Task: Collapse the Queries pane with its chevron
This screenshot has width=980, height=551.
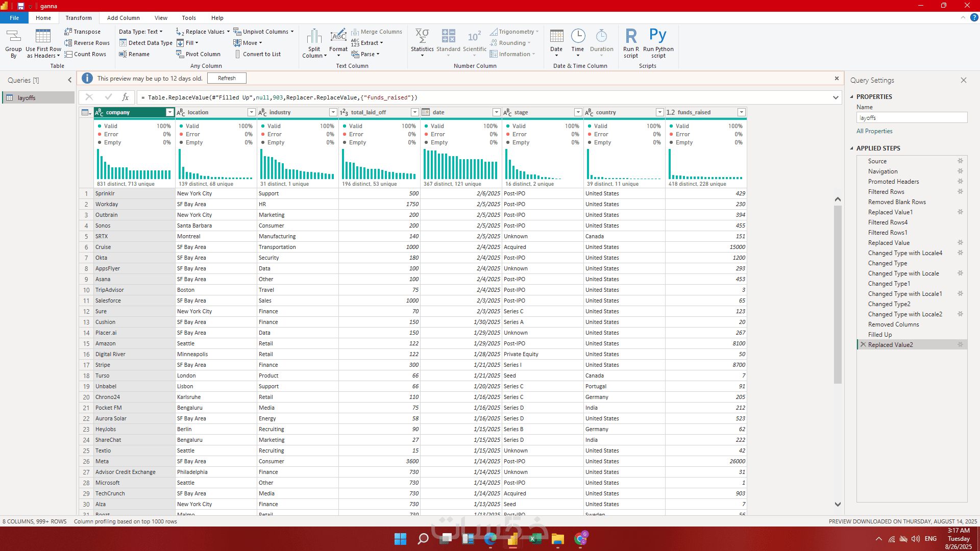Action: point(70,80)
